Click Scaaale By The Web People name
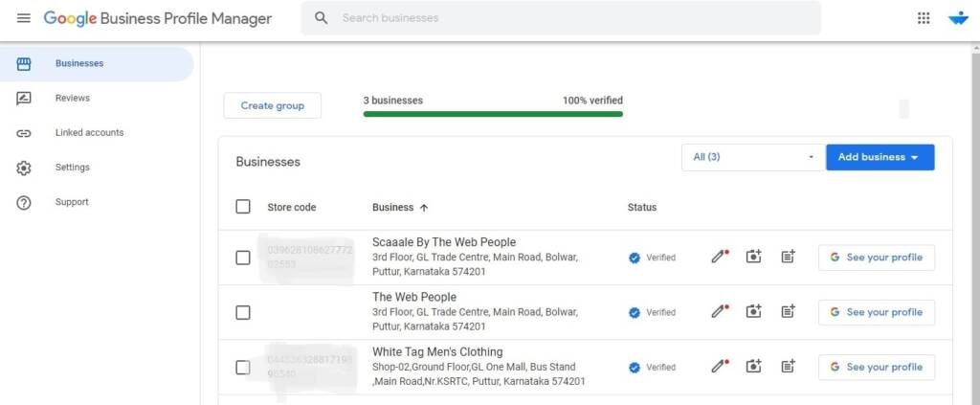The image size is (980, 405). (x=444, y=242)
